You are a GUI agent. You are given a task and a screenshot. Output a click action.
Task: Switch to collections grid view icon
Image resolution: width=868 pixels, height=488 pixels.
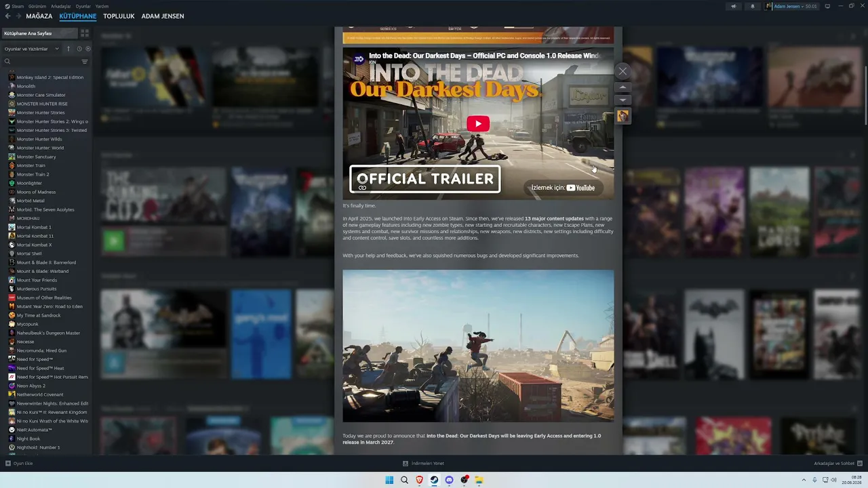coord(85,33)
